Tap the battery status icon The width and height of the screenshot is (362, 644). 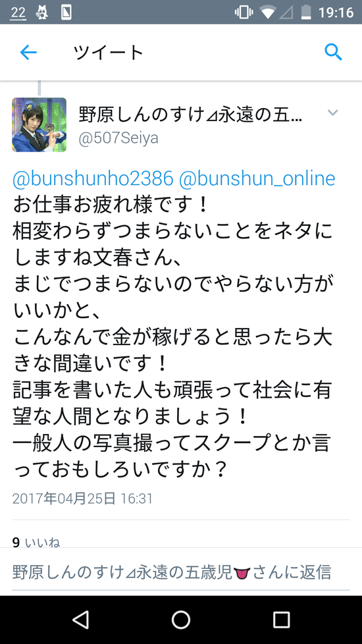(306, 13)
